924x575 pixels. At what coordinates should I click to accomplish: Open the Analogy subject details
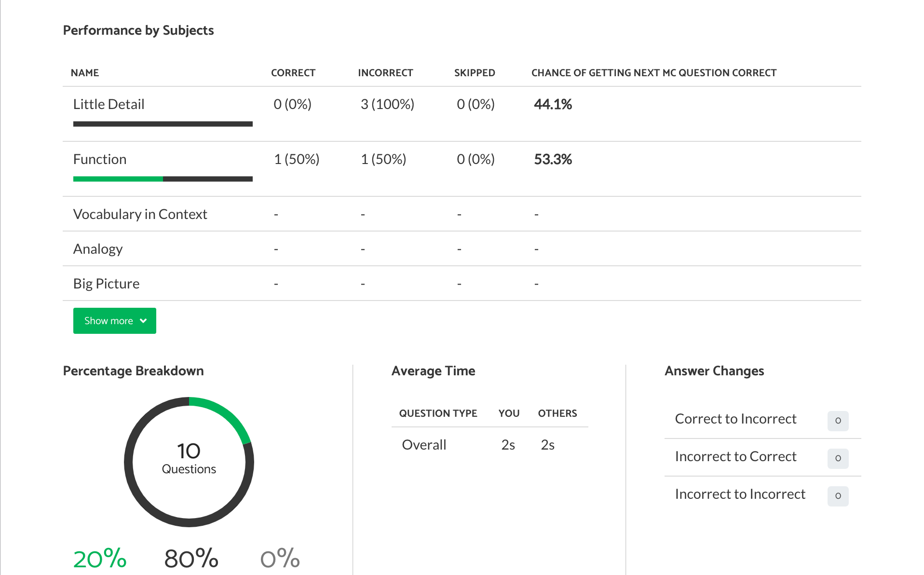click(x=98, y=248)
